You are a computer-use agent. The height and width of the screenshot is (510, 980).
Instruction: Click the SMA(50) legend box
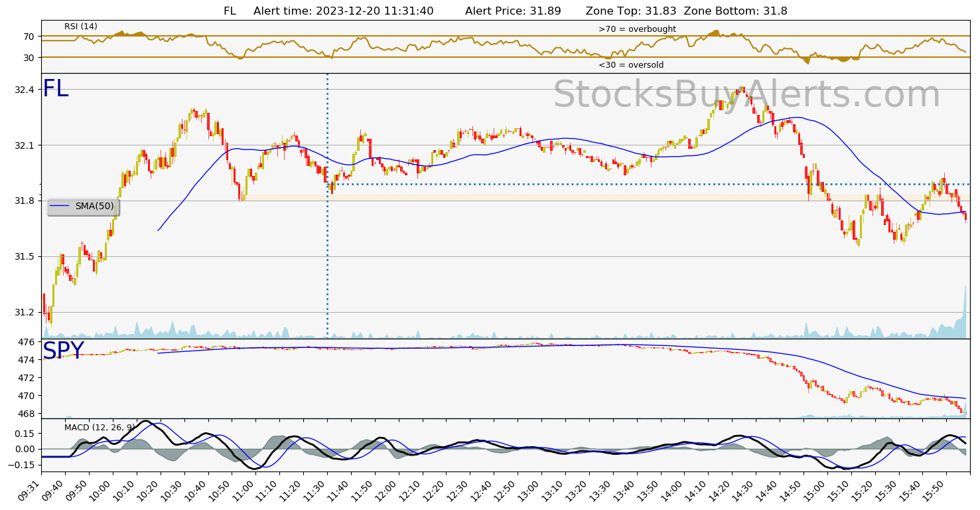(83, 207)
